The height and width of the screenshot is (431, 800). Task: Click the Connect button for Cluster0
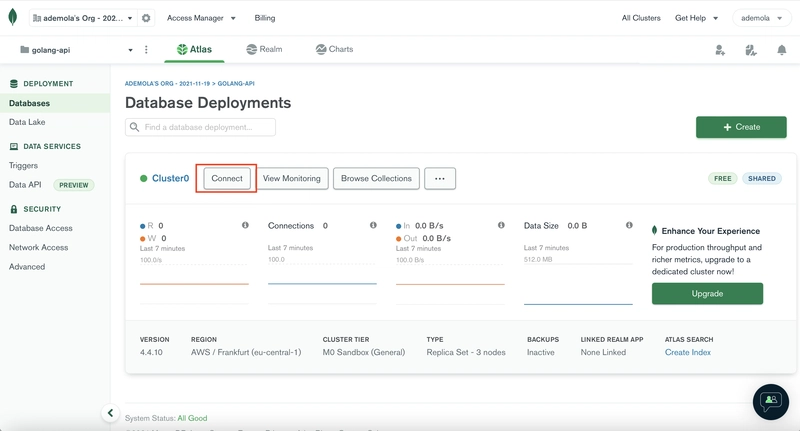(x=227, y=179)
